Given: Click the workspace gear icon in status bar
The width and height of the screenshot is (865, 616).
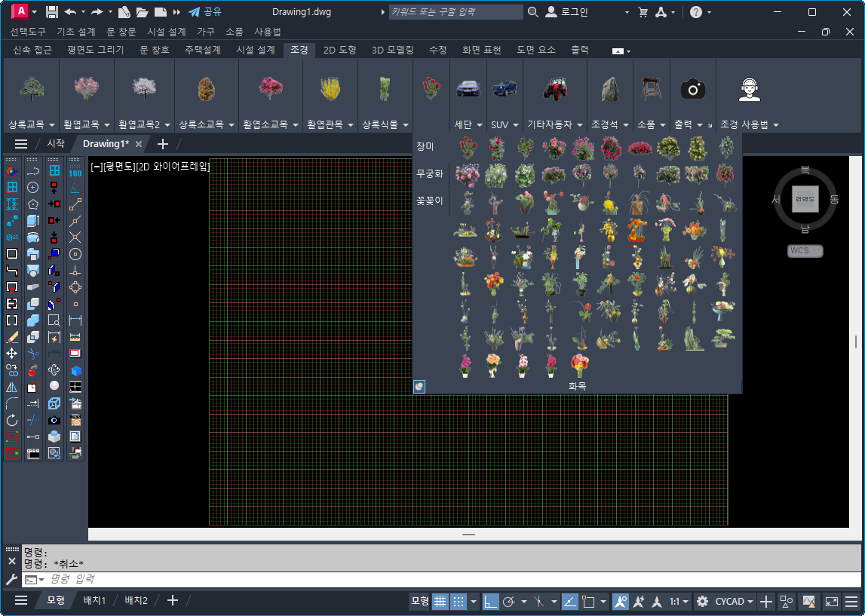Looking at the screenshot, I should 702,601.
